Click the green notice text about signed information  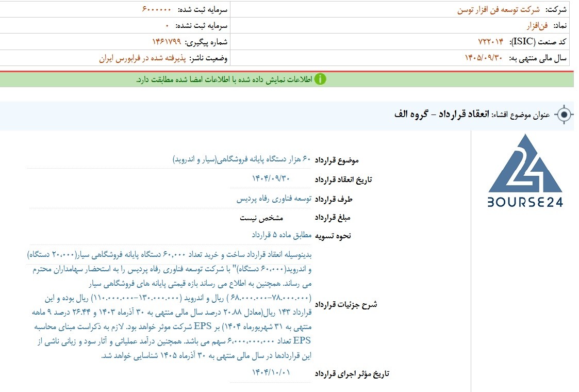(224, 79)
